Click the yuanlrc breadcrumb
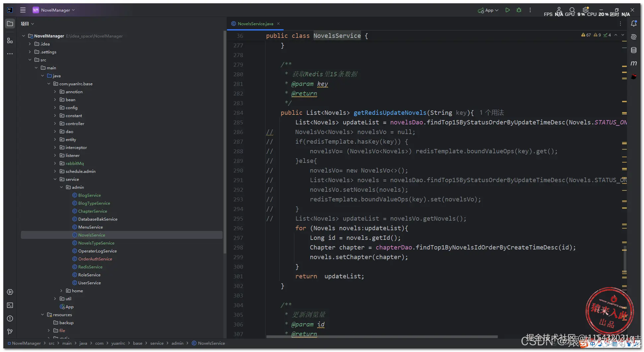The height and width of the screenshot is (352, 644). (118, 343)
